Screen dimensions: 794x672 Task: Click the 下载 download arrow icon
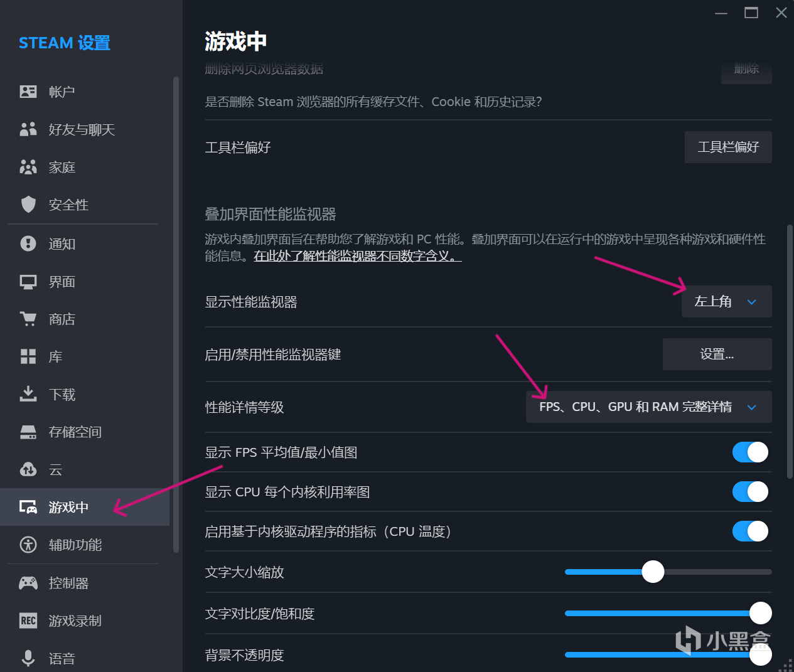point(28,394)
